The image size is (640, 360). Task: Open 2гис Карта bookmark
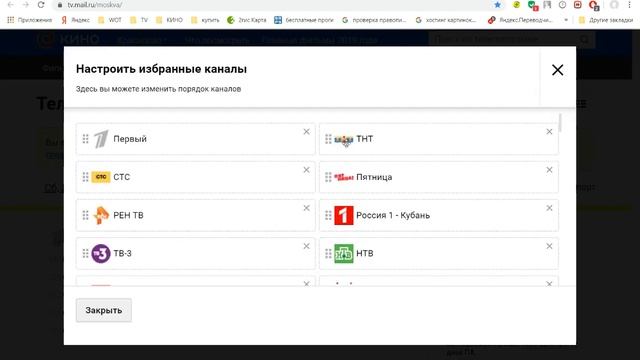point(247,20)
